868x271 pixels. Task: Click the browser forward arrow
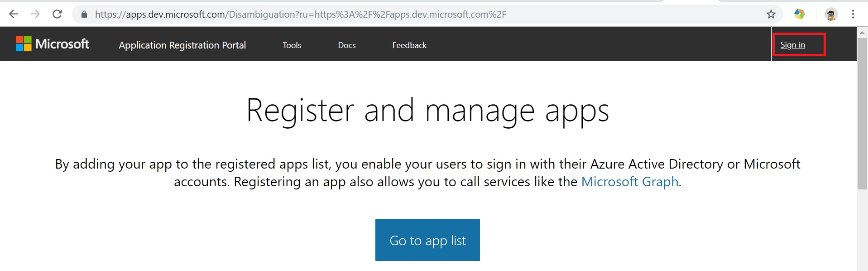click(x=35, y=14)
